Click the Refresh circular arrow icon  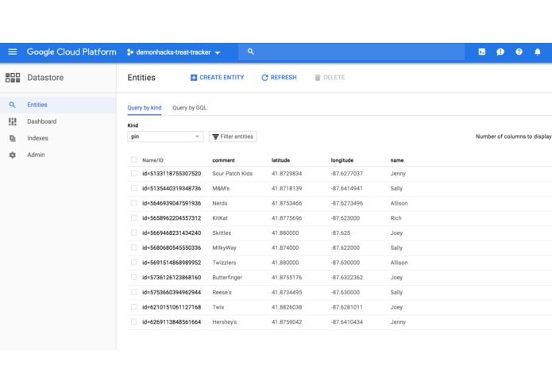[264, 78]
